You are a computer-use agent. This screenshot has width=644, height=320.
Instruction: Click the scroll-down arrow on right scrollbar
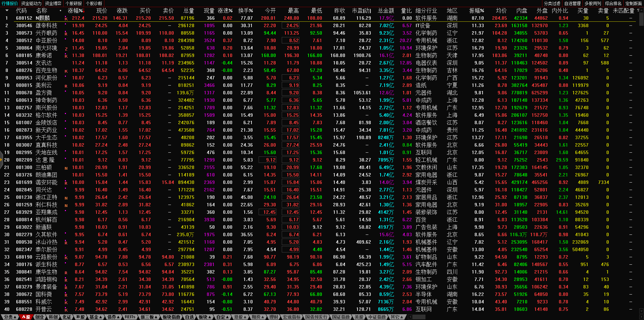641,310
